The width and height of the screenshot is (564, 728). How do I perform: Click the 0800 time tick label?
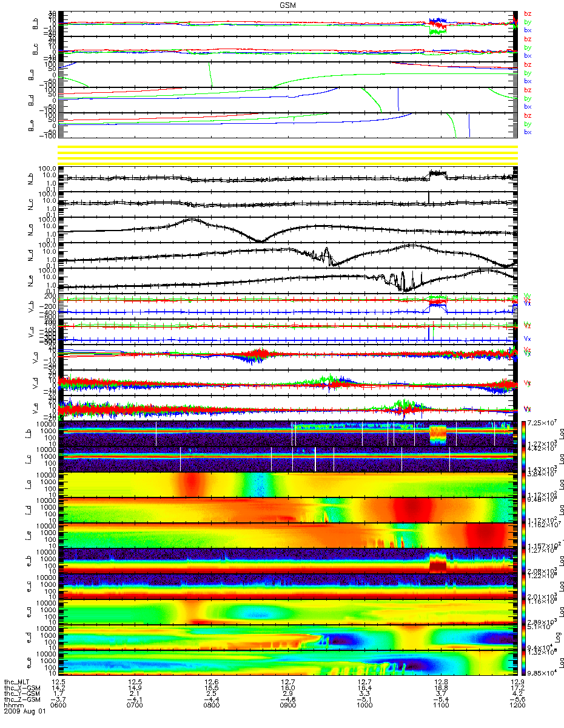pyautogui.click(x=211, y=706)
